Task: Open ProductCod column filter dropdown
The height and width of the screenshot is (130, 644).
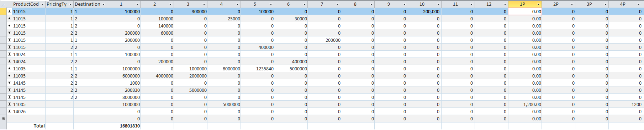Action: click(x=42, y=4)
